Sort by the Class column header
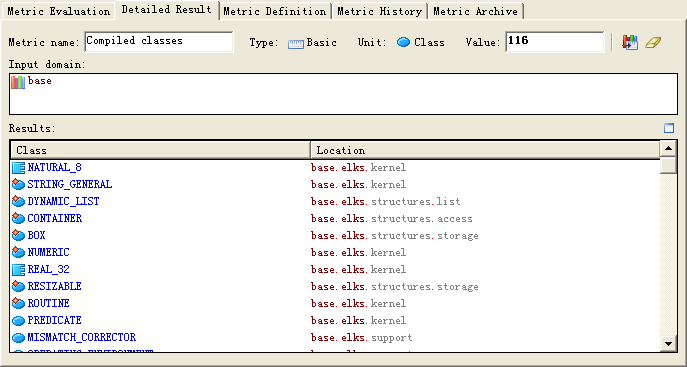Image resolution: width=687 pixels, height=367 pixels. tap(160, 150)
